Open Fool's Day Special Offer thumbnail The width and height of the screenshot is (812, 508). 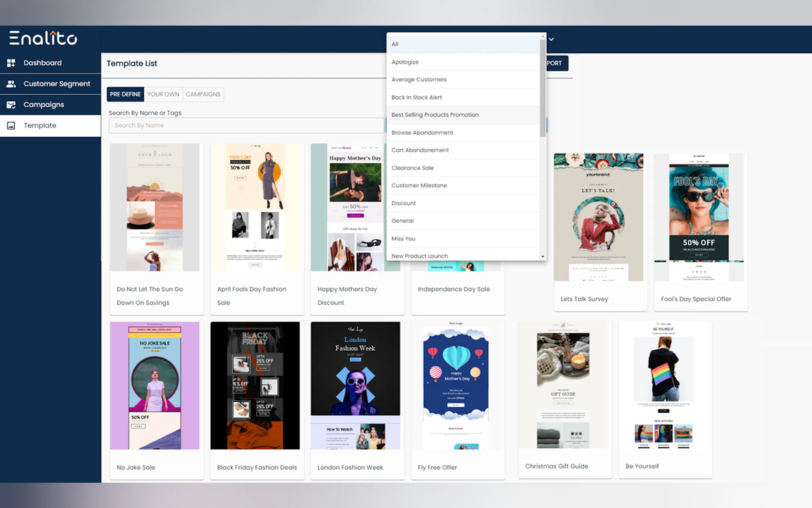click(x=699, y=217)
